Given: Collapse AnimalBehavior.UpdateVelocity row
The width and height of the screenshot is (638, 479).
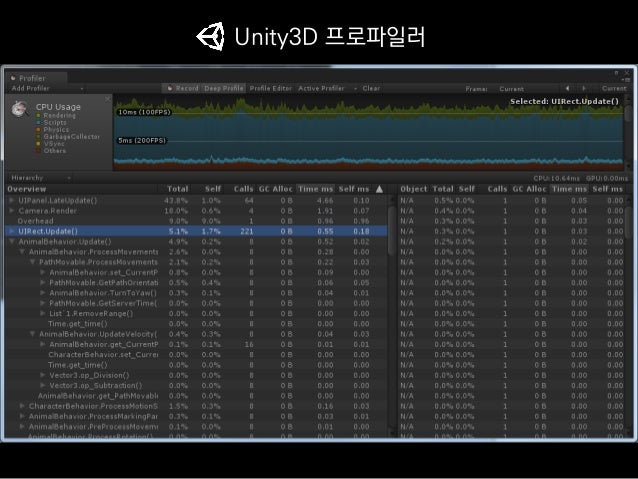Looking at the screenshot, I should tap(33, 334).
